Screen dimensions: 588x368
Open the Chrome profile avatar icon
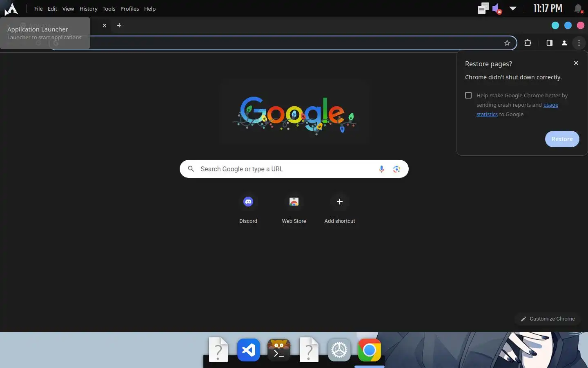click(x=564, y=43)
